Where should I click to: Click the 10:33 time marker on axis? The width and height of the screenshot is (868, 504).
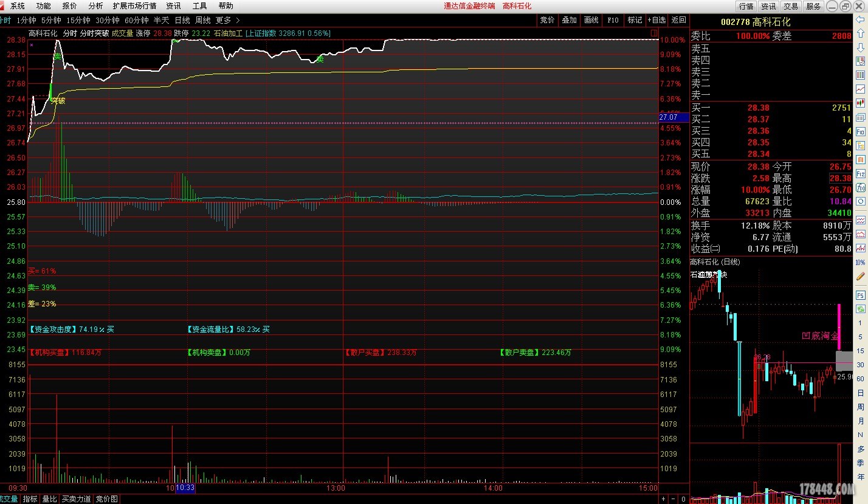[185, 488]
